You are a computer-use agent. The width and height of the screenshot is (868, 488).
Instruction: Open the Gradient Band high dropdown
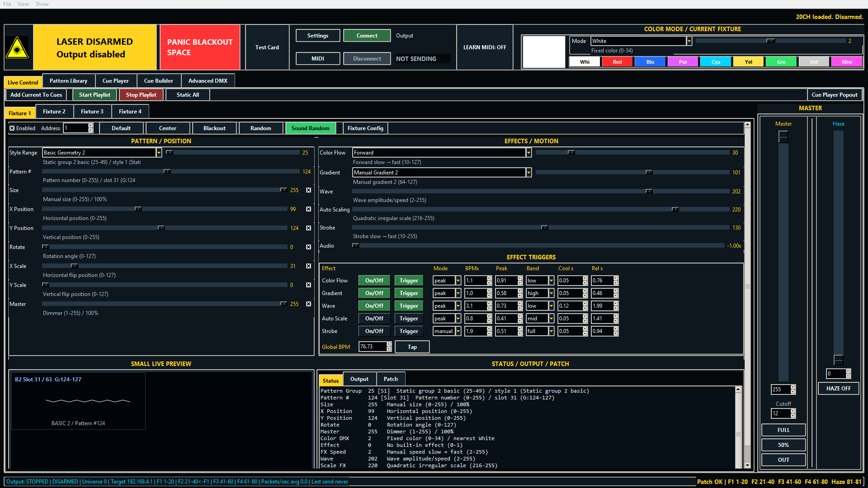coord(551,293)
